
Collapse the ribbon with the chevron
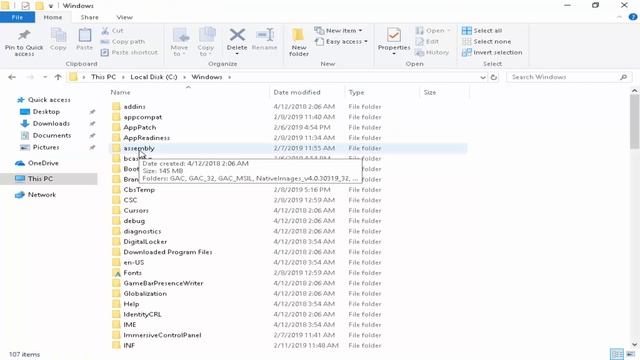pyautogui.click(x=619, y=17)
